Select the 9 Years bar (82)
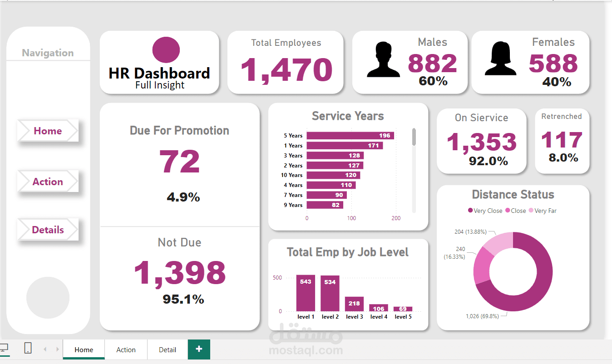The image size is (612, 364). tap(325, 205)
